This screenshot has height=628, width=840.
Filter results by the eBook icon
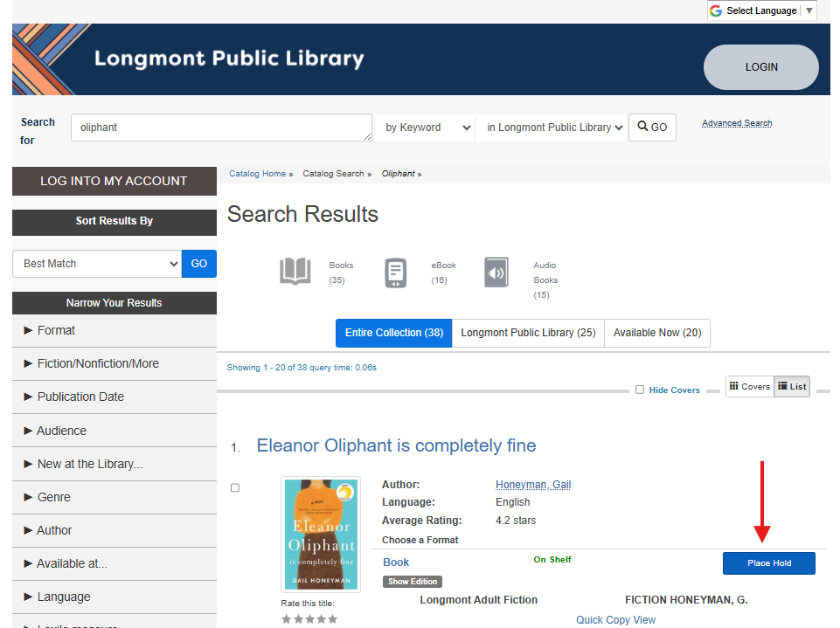pyautogui.click(x=396, y=273)
